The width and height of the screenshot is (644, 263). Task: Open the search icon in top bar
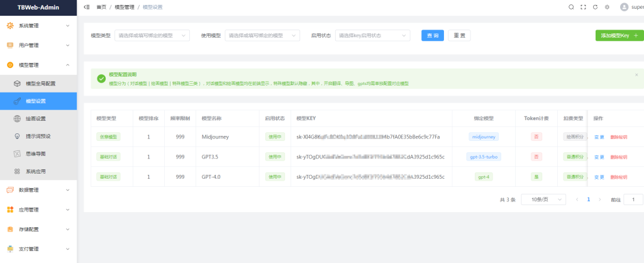coord(571,7)
